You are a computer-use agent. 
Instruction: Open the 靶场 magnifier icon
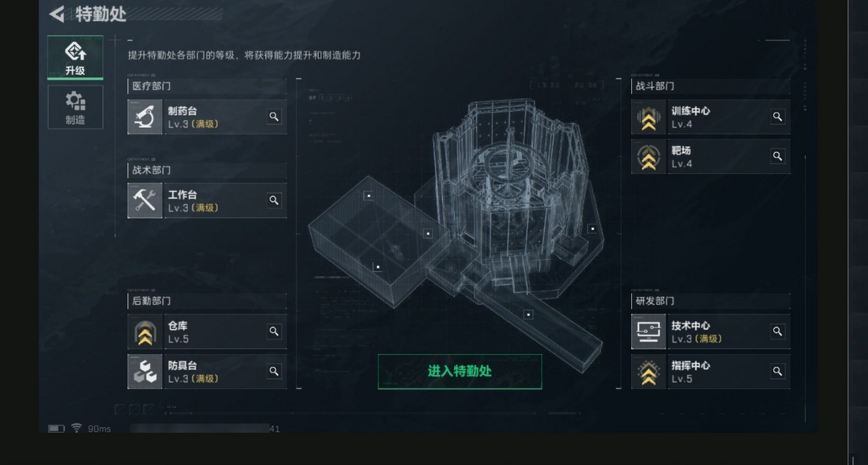778,156
